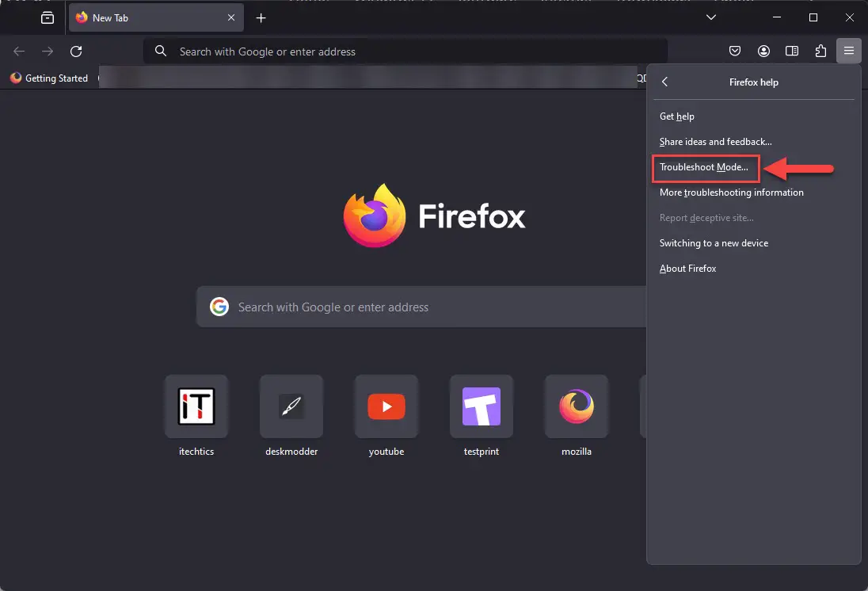
Task: Click the sidebars toolbar icon
Action: click(791, 51)
